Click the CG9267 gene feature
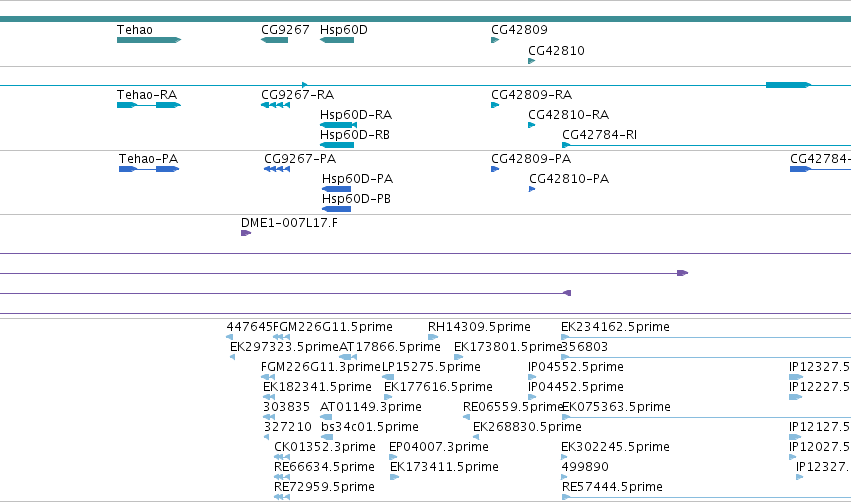This screenshot has width=851, height=502. pos(274,40)
